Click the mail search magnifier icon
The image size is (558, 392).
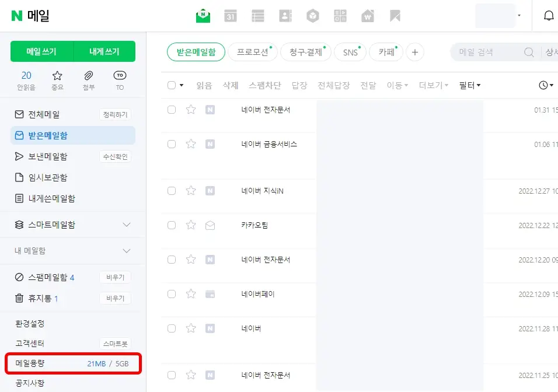point(529,52)
